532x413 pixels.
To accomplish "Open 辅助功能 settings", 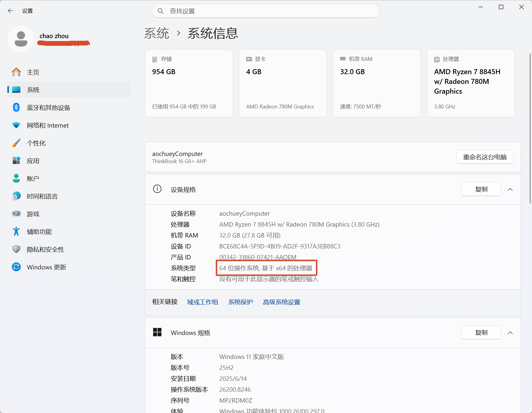I will (x=69, y=232).
